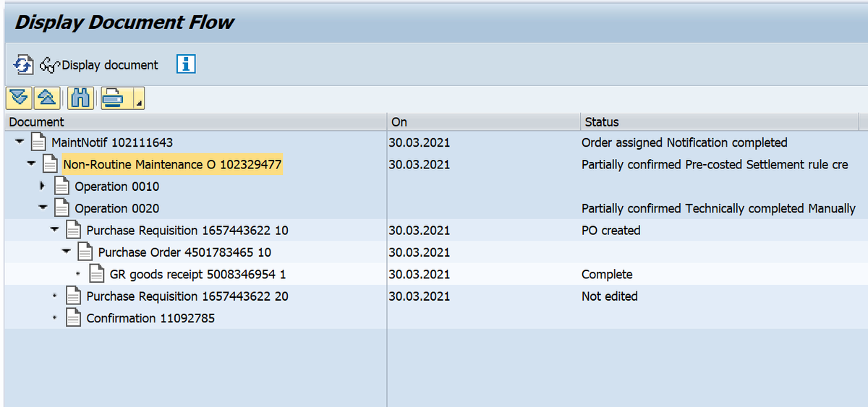
Task: Select Purchase Order 4501783465 10
Action: coord(185,252)
